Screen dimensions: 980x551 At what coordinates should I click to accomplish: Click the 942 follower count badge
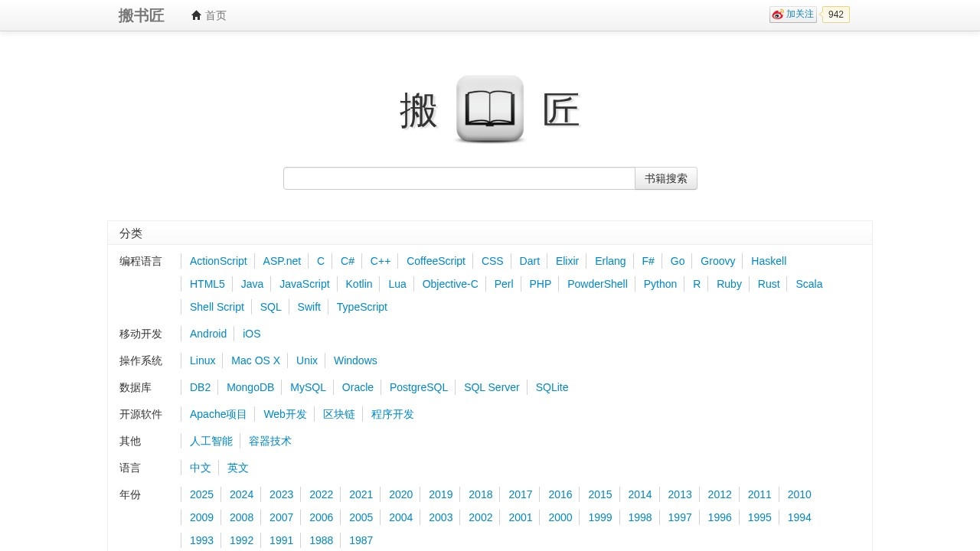(835, 15)
